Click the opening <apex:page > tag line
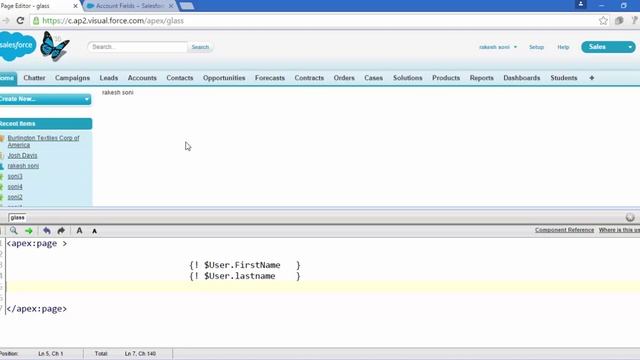 tap(37, 243)
